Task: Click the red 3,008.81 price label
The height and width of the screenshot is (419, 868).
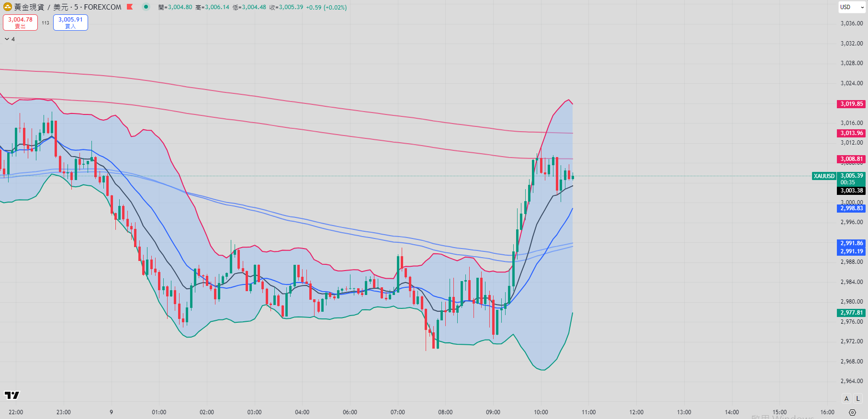Action: point(852,159)
